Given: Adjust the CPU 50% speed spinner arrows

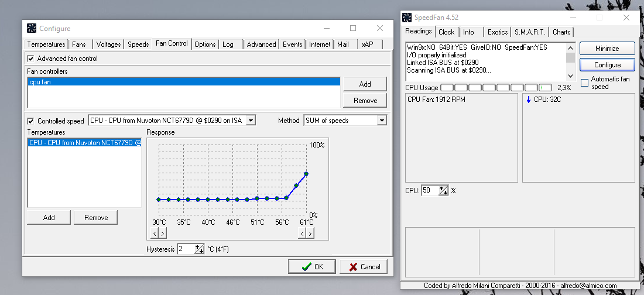Looking at the screenshot, I should [x=444, y=190].
